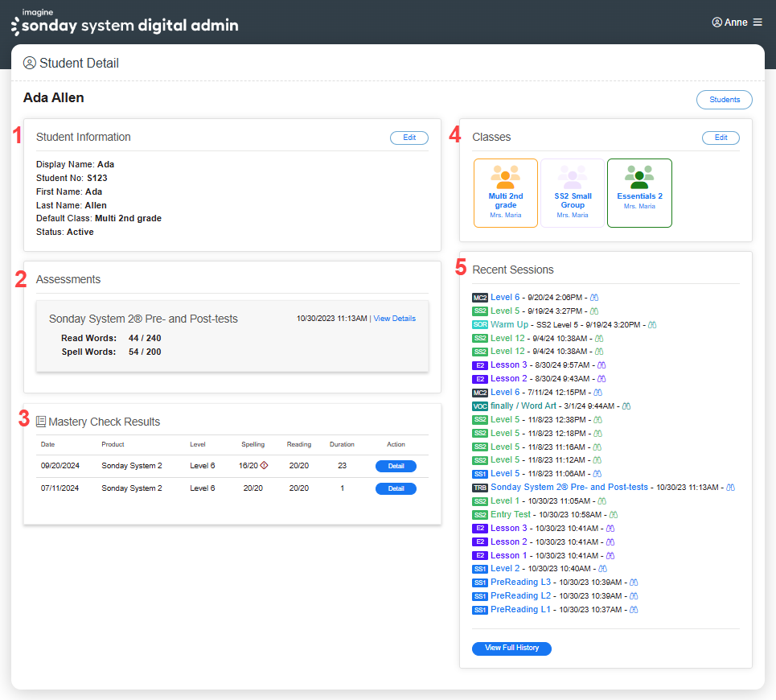The height and width of the screenshot is (700, 776).
Task: Click the sonday system digital admin logo
Action: pyautogui.click(x=125, y=23)
